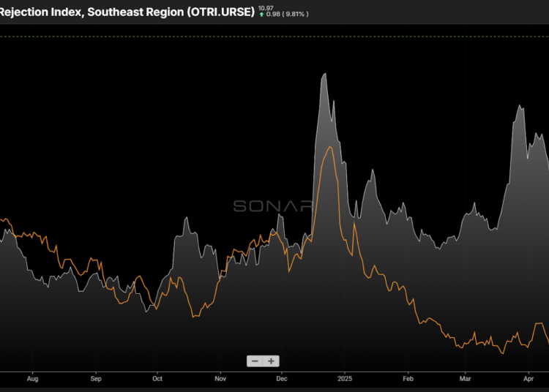Select the Aug label on time axis

32,380
